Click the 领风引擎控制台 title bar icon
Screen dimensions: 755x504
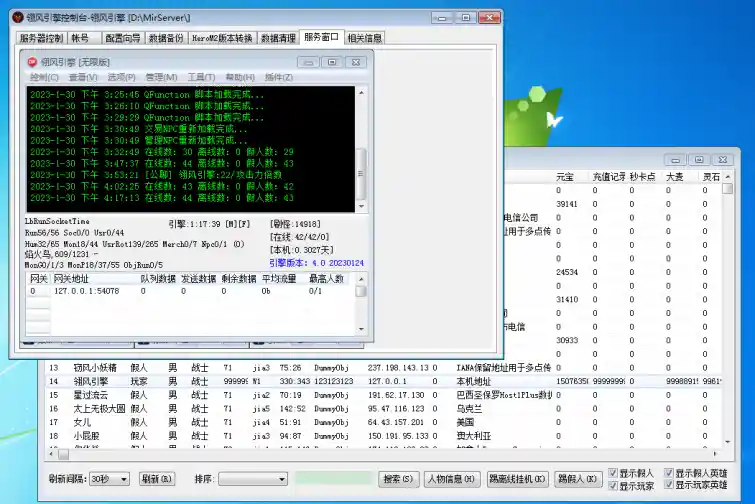pos(18,18)
